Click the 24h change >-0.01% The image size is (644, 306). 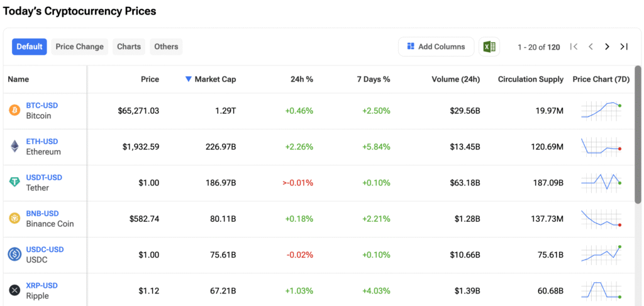297,183
